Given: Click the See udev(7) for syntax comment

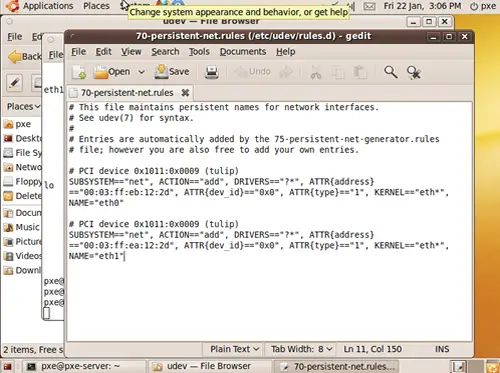Looking at the screenshot, I should coord(131,118).
